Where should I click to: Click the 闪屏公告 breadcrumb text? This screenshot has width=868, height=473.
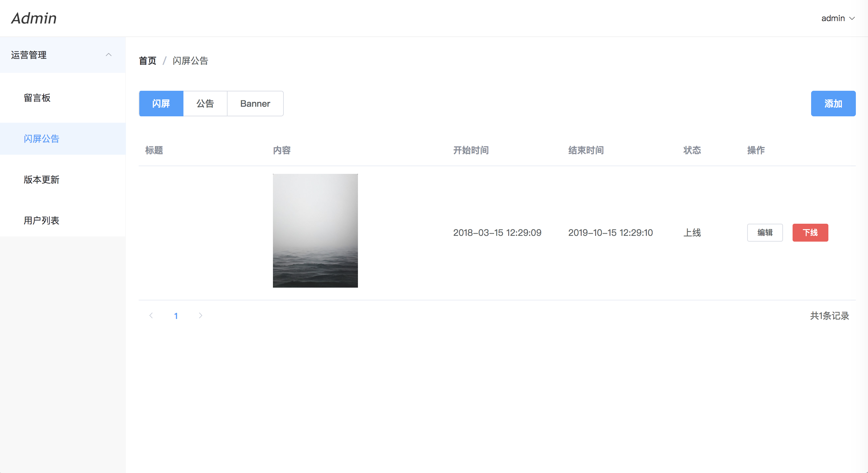pyautogui.click(x=190, y=61)
